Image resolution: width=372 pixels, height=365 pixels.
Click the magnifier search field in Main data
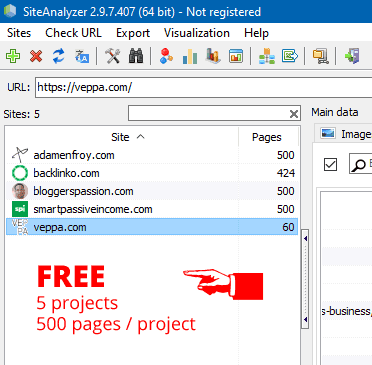361,164
